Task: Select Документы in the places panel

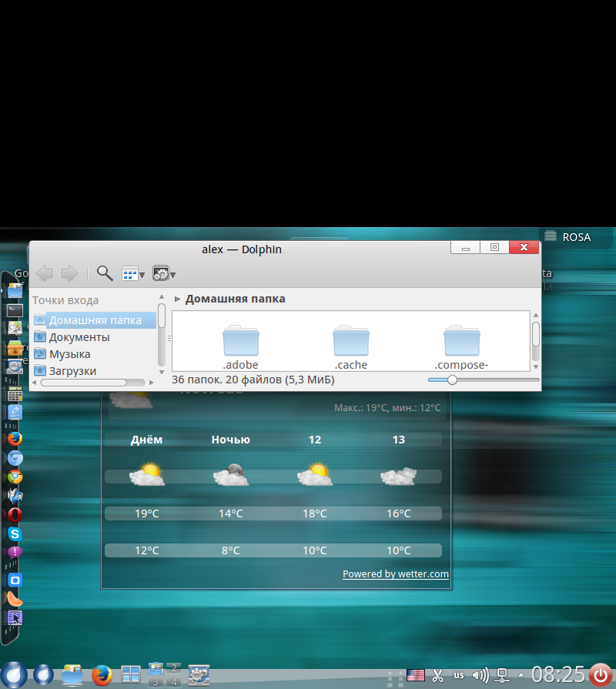Action: click(79, 337)
